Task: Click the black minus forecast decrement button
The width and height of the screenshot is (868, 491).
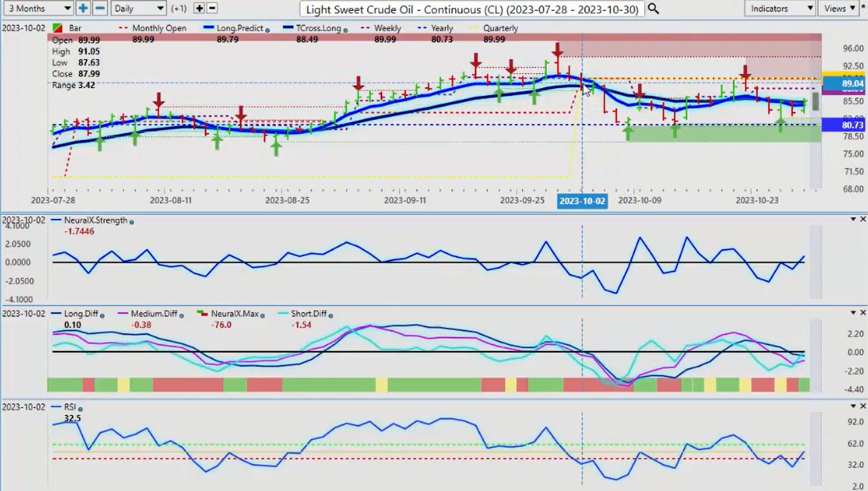Action: 212,9
